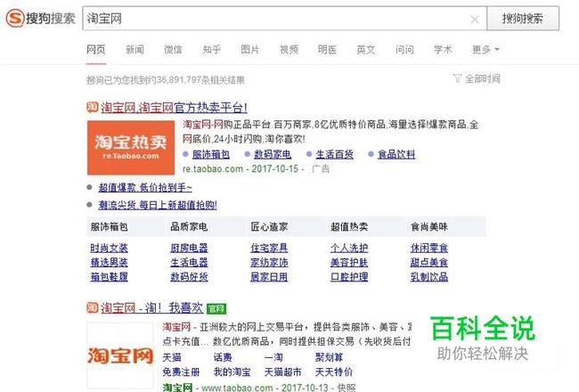Clear the search box with X
This screenshot has width=579, height=392.
pyautogui.click(x=475, y=19)
